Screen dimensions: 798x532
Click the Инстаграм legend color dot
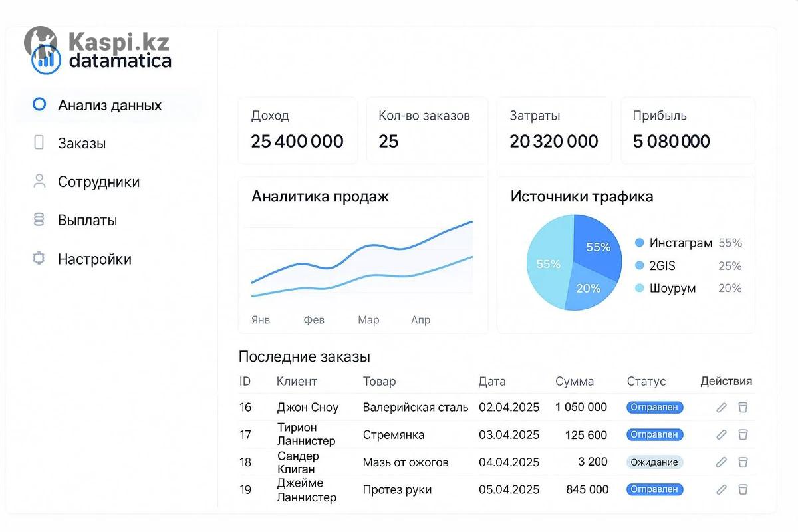(640, 243)
